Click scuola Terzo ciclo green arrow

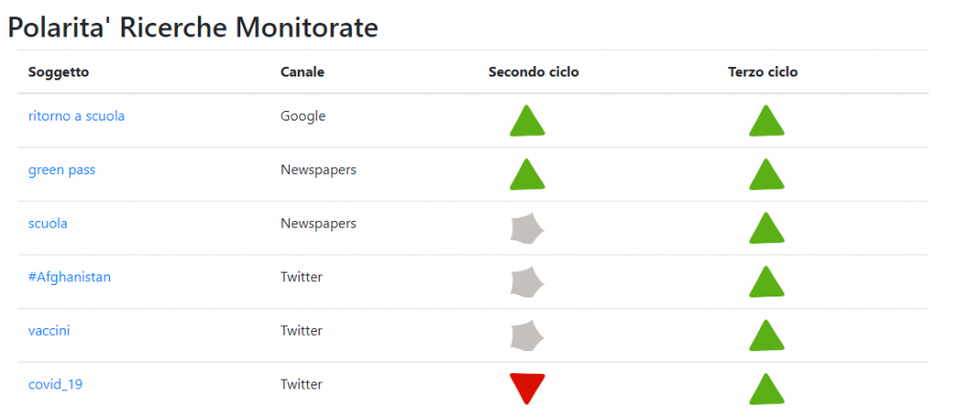[x=767, y=228]
